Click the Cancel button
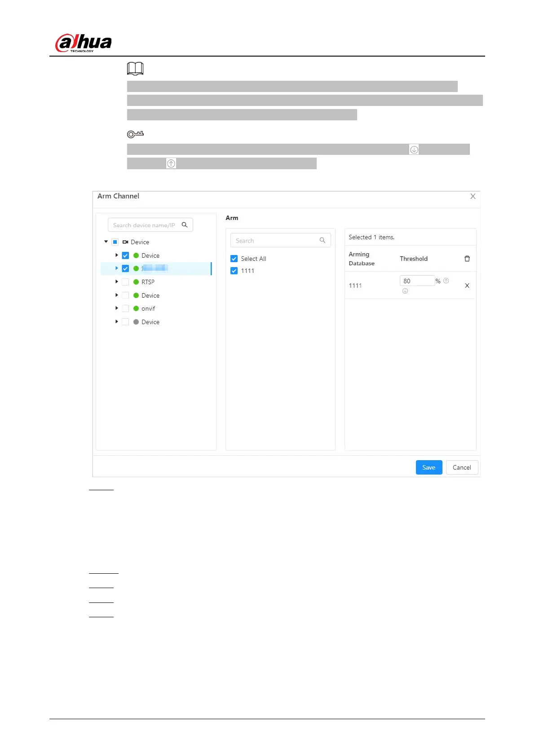 [x=461, y=467]
